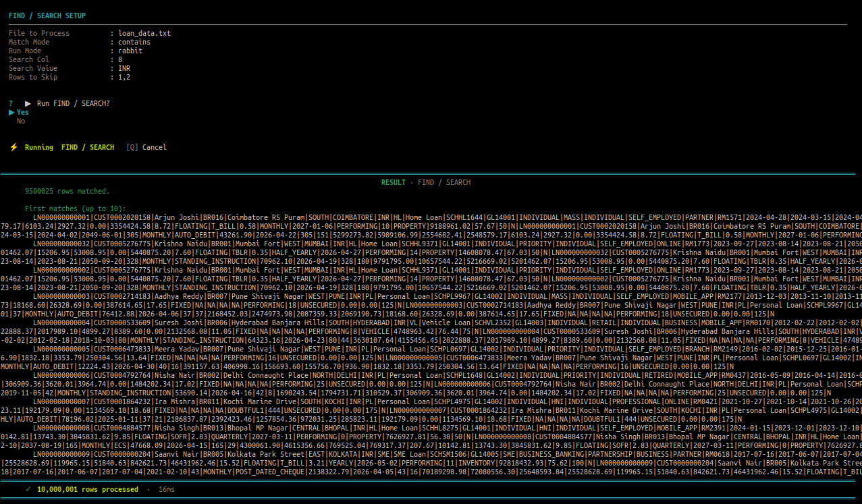The image size is (862, 504).
Task: Click the green checkmark beside rows processed
Action: (28, 489)
